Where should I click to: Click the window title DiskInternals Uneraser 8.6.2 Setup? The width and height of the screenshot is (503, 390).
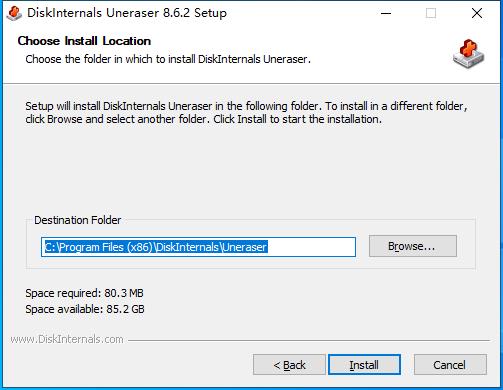[x=127, y=13]
